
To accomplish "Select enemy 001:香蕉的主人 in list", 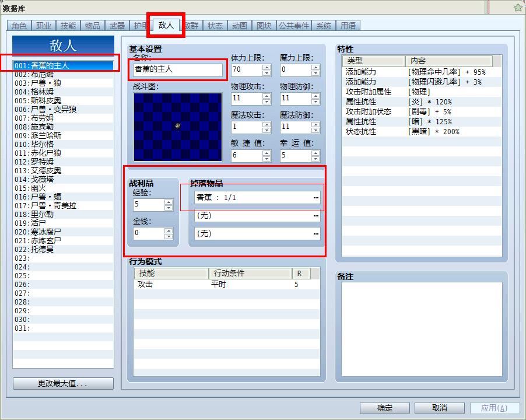I will (x=63, y=65).
